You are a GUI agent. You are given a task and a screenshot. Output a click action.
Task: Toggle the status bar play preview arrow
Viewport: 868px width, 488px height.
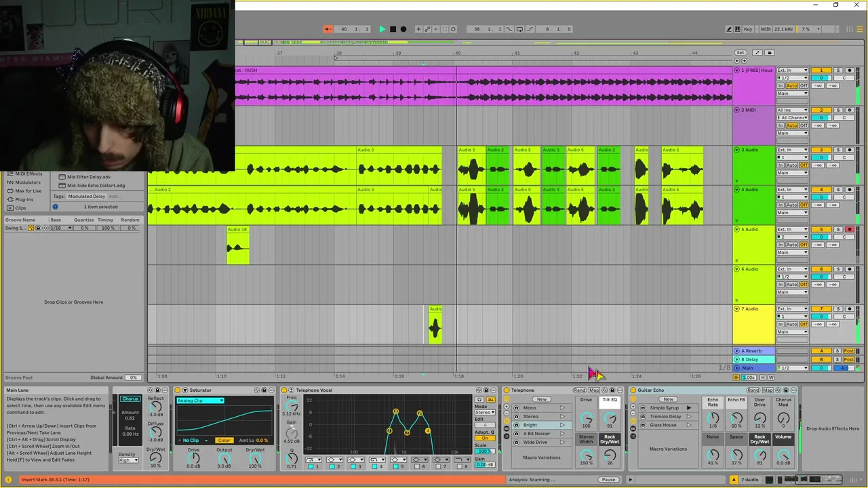coord(630,480)
